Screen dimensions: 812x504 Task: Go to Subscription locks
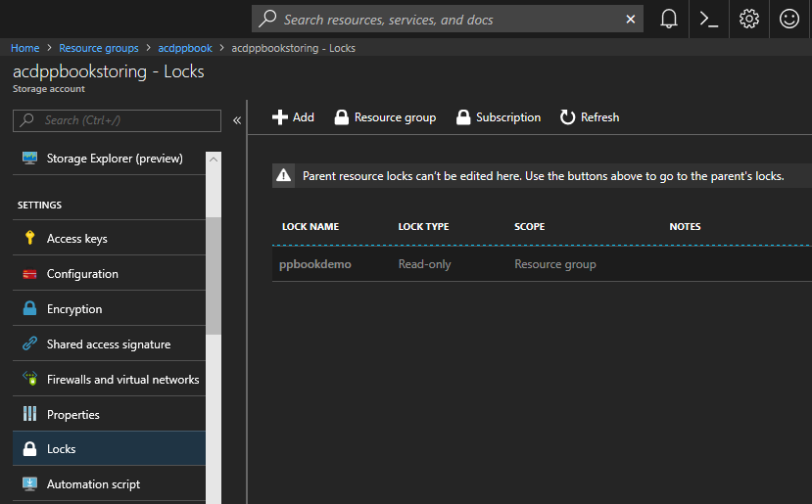tap(499, 117)
